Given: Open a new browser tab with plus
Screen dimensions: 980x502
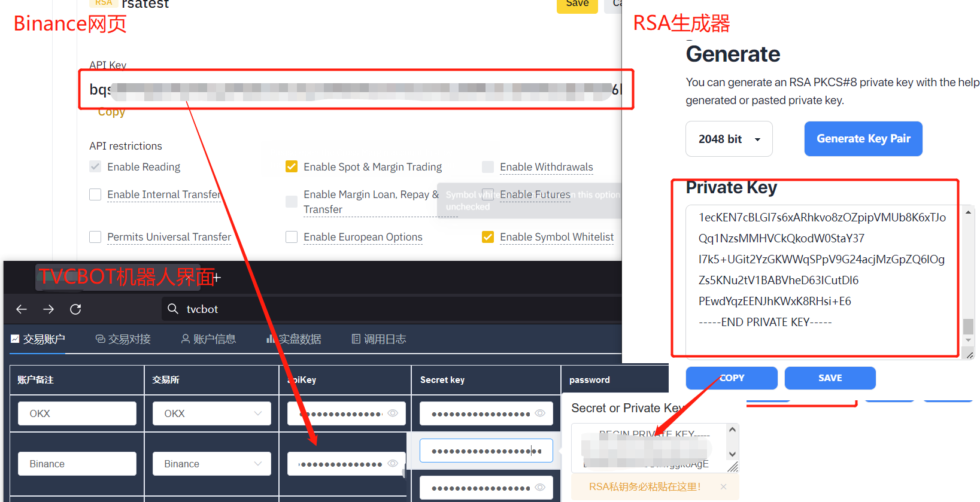Looking at the screenshot, I should coord(217,277).
